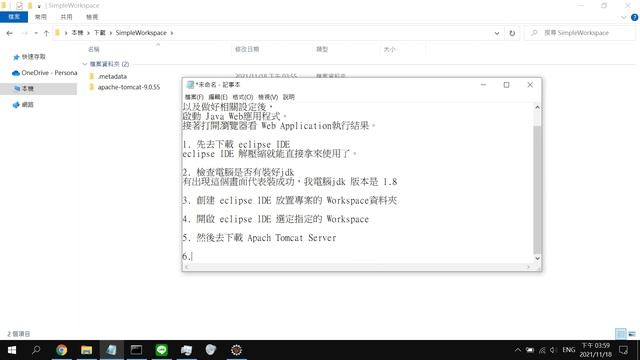Collapse the 檔案資料夾 (2) group
640x360 pixels.
(85, 64)
